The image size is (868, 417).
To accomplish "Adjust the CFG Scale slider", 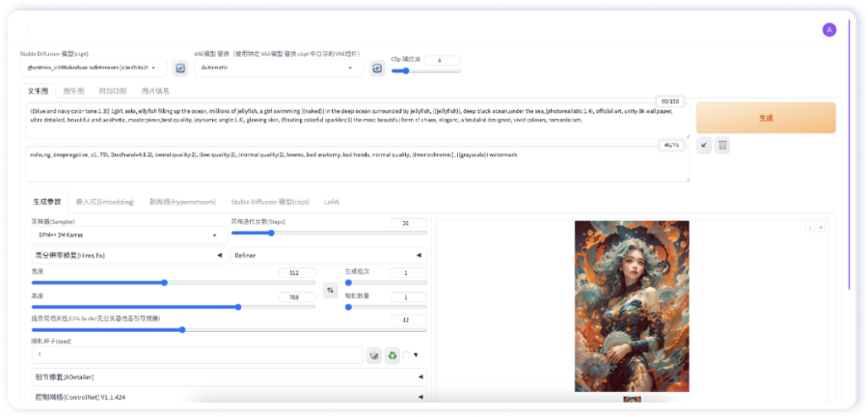I will pyautogui.click(x=230, y=329).
